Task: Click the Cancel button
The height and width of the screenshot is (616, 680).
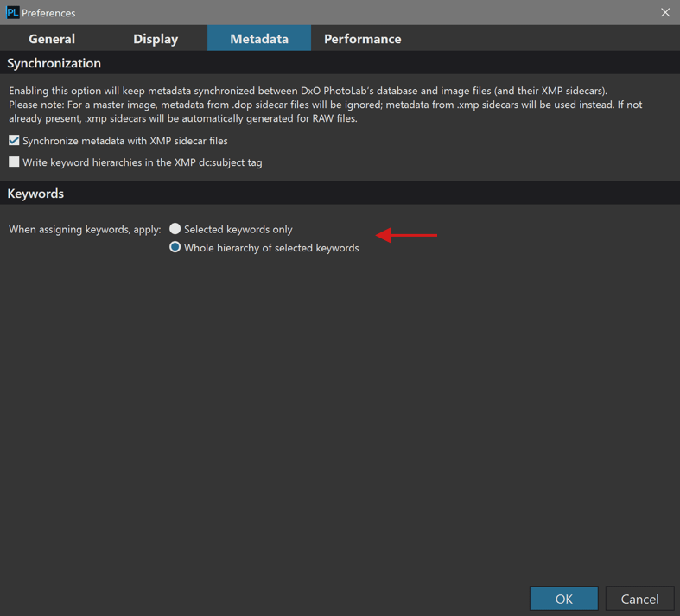Action: [639, 599]
